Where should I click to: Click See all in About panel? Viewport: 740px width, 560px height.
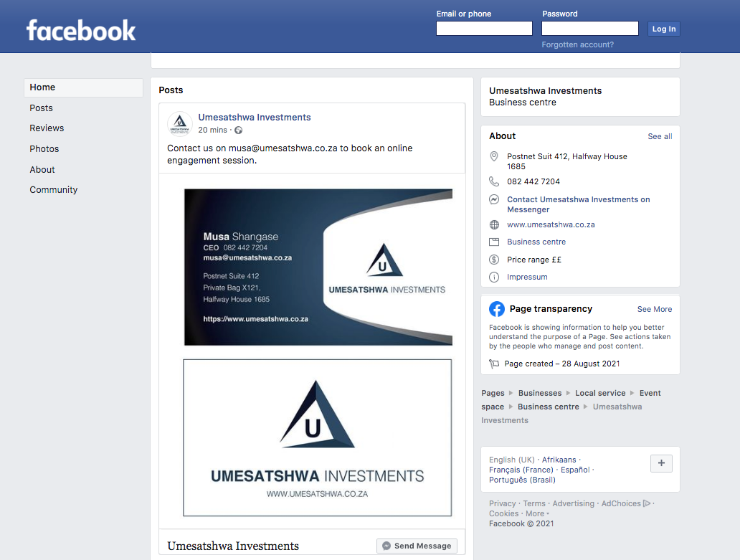click(660, 136)
